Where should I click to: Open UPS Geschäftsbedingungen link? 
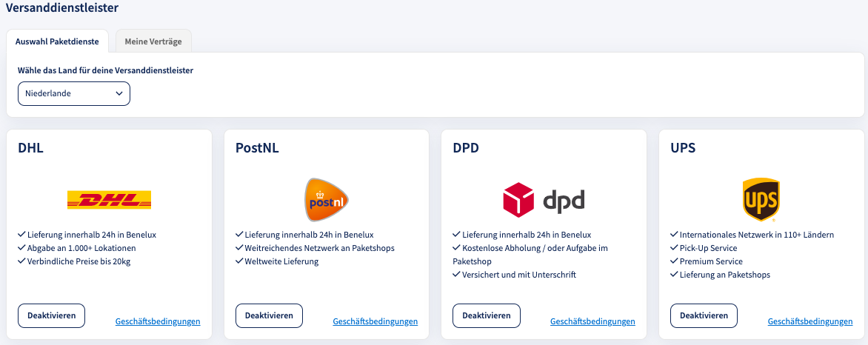point(810,321)
